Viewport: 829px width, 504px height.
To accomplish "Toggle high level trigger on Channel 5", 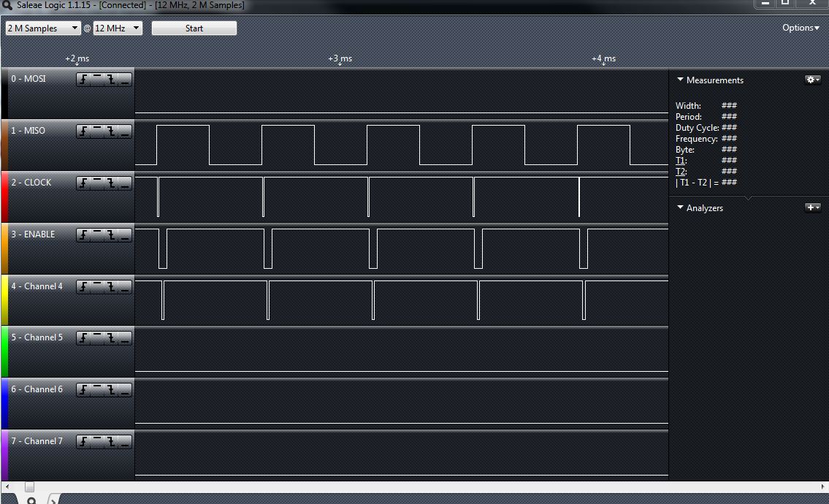I will tap(97, 338).
